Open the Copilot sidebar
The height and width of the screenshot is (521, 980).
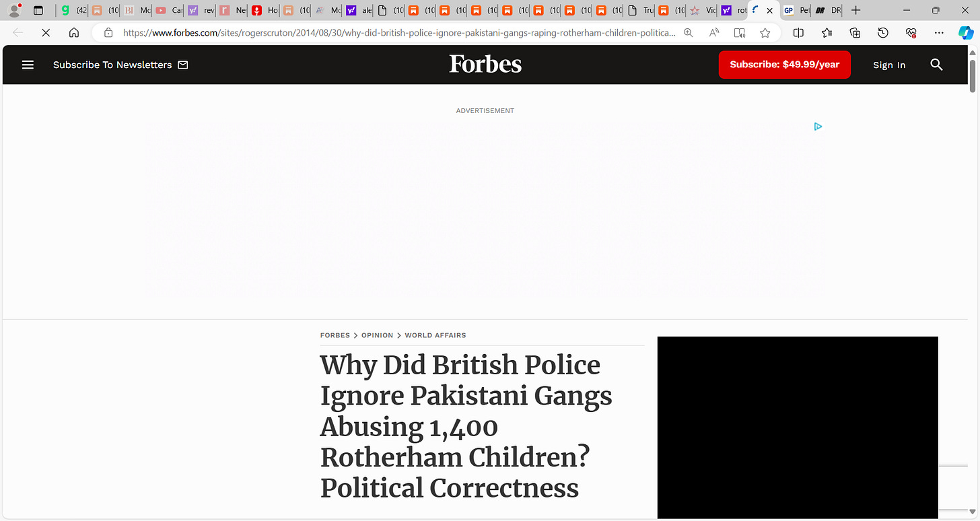[x=966, y=32]
